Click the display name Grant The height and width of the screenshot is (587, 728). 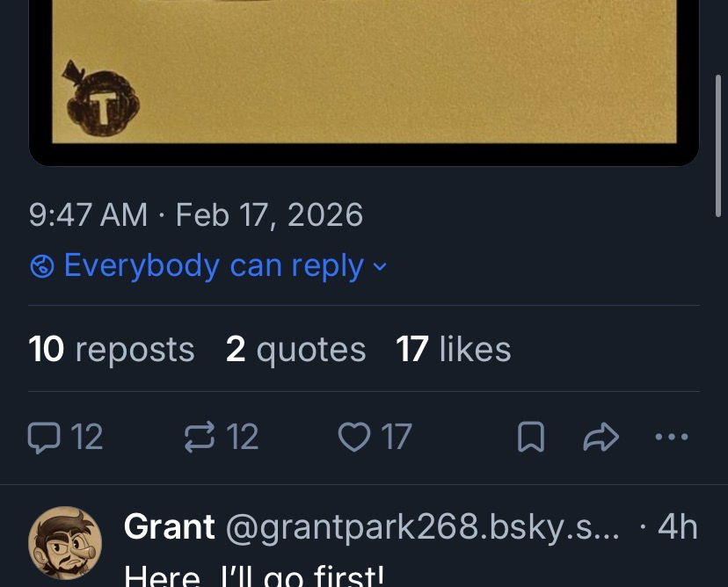point(170,526)
